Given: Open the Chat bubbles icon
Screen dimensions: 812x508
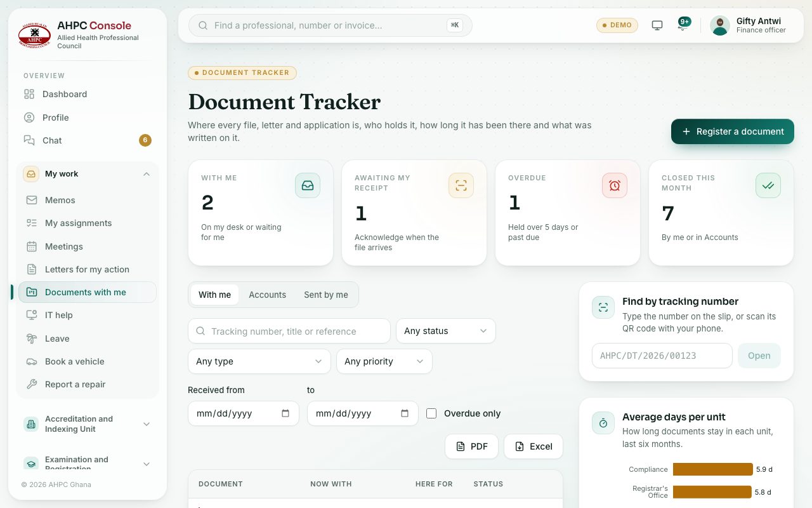Looking at the screenshot, I should click(29, 140).
